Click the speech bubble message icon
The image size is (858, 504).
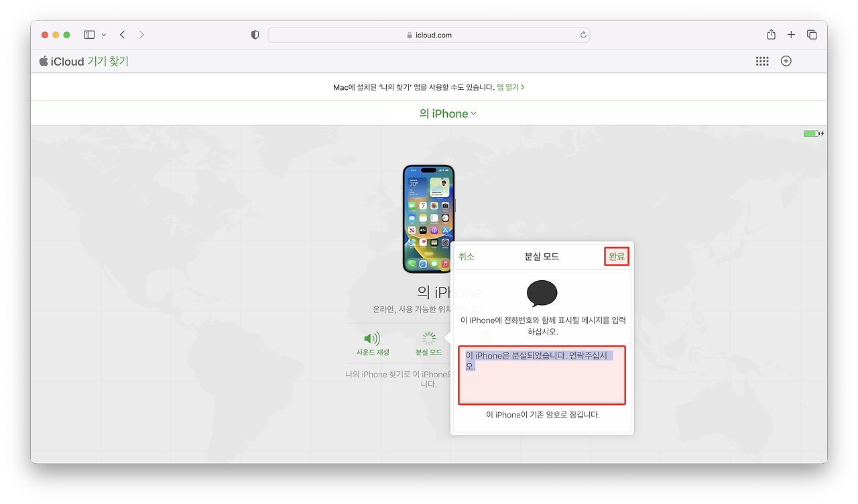[x=542, y=294]
